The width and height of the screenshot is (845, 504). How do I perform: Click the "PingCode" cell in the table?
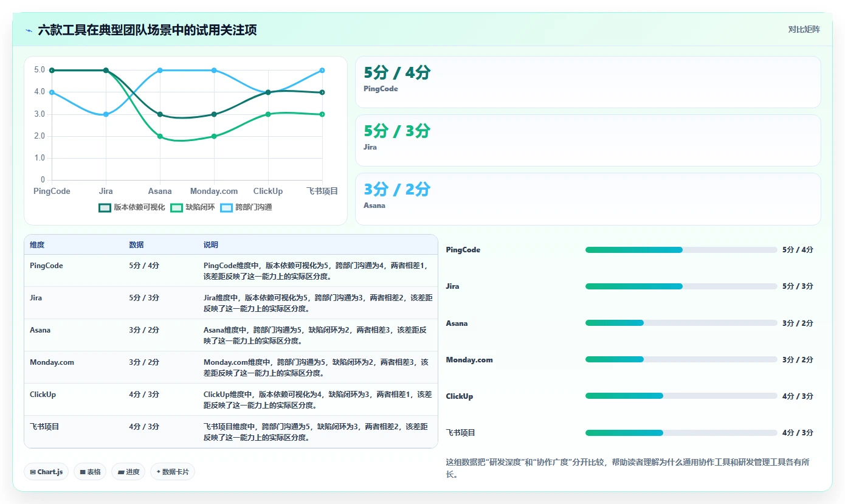click(46, 266)
